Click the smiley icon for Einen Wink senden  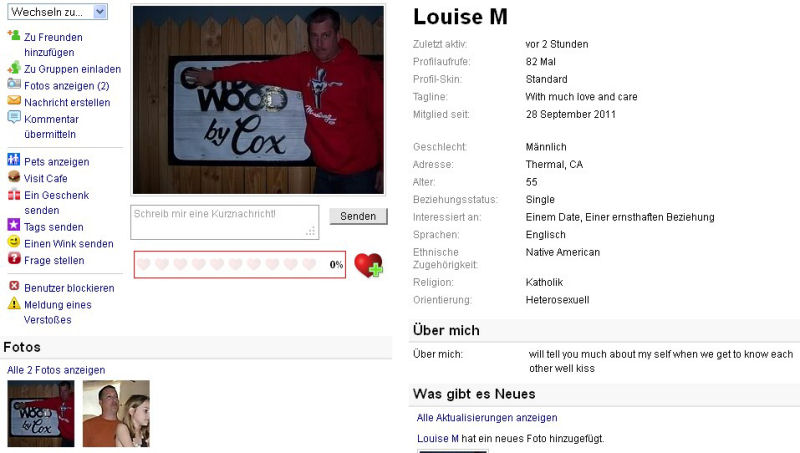(14, 242)
